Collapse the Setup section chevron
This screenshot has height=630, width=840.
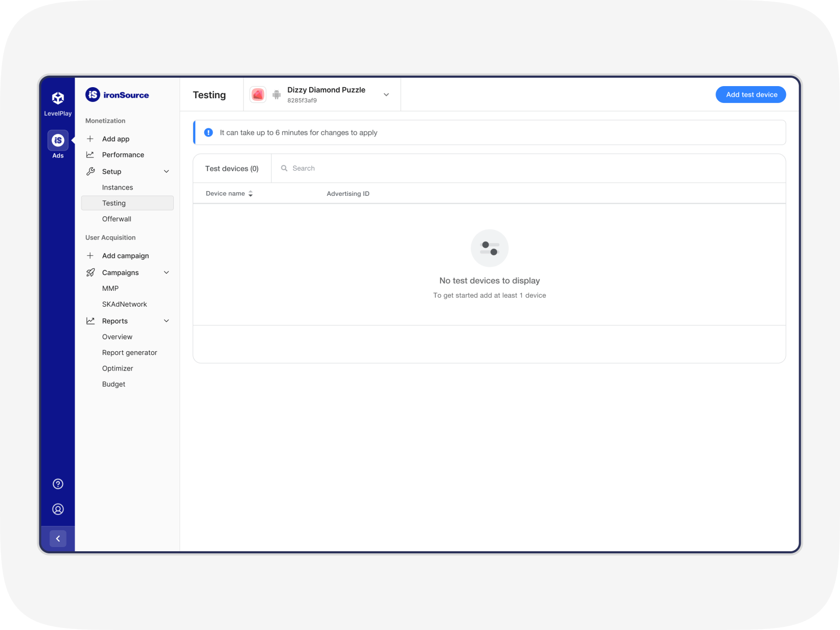166,171
